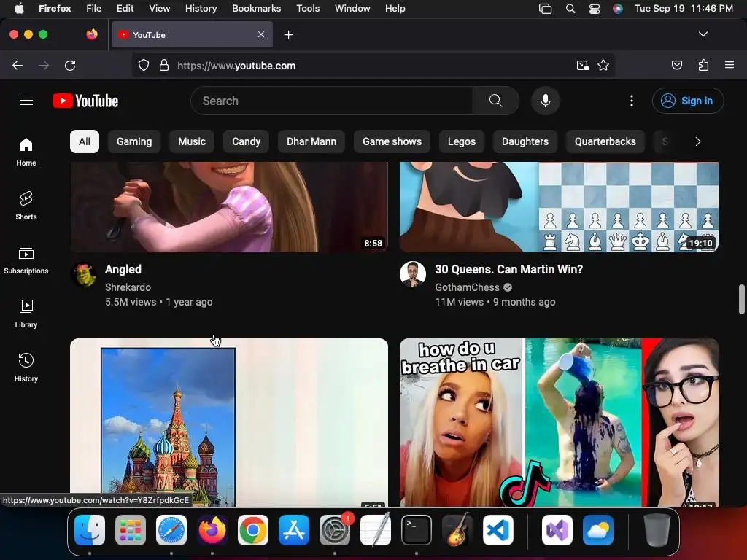Open tracking protection shield icon
The height and width of the screenshot is (560, 747).
tap(144, 65)
